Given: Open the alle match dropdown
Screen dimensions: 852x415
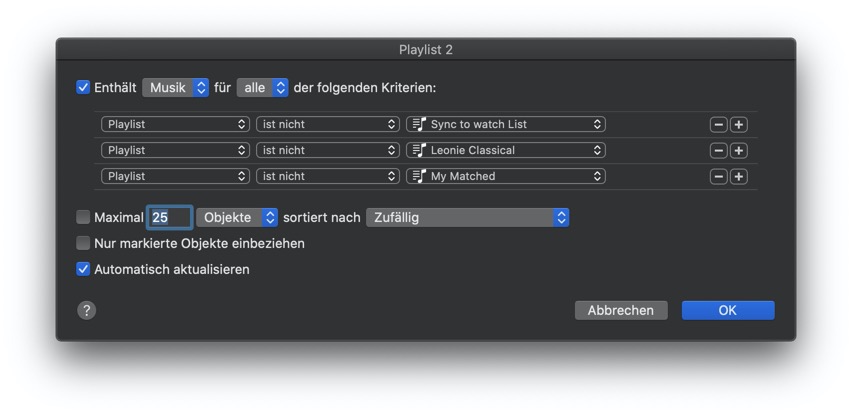Looking at the screenshot, I should click(x=262, y=88).
